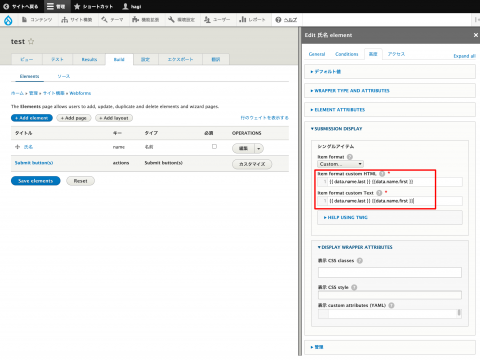
Task: Click the Add page button
Action: click(x=74, y=118)
